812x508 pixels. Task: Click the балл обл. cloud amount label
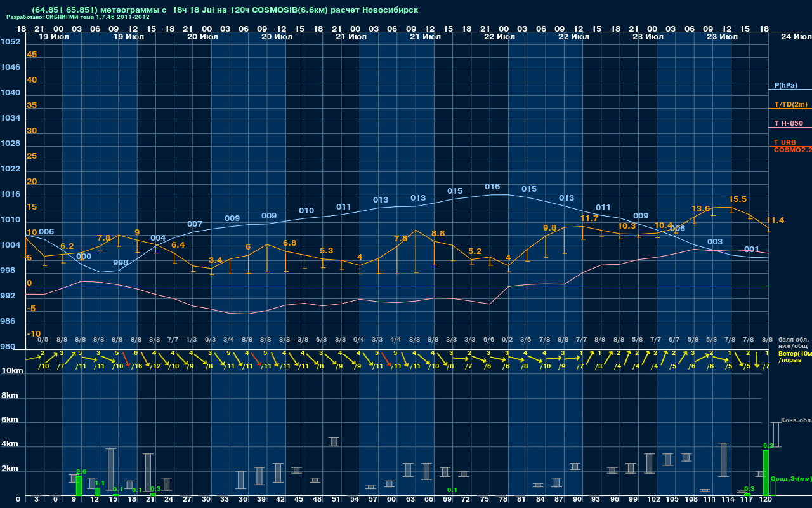coord(794,339)
